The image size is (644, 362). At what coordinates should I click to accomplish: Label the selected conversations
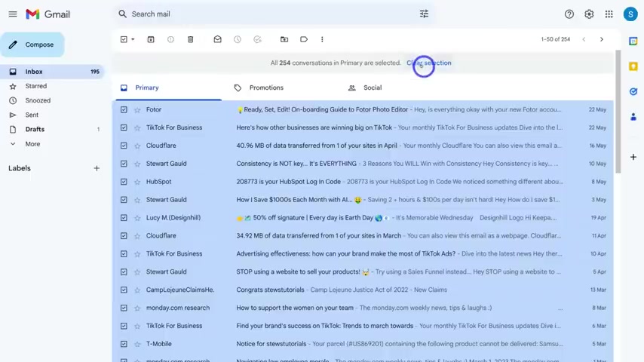303,39
